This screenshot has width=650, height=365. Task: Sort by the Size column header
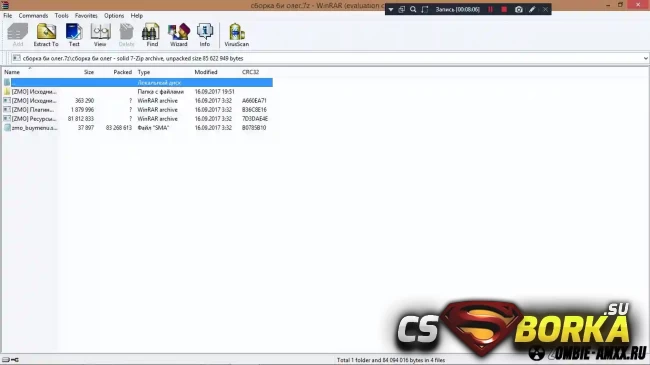tap(89, 72)
